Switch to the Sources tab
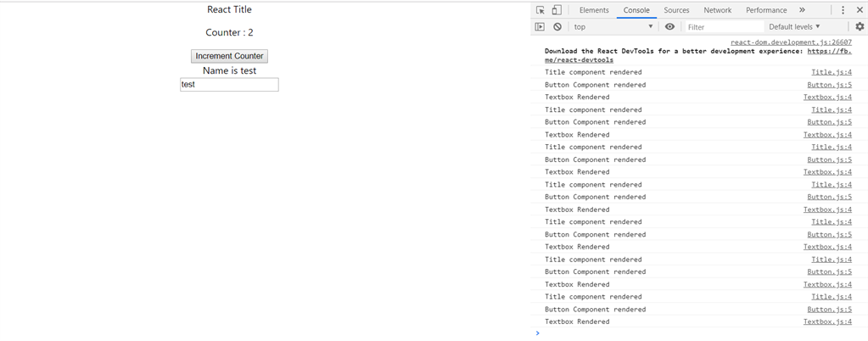 676,10
